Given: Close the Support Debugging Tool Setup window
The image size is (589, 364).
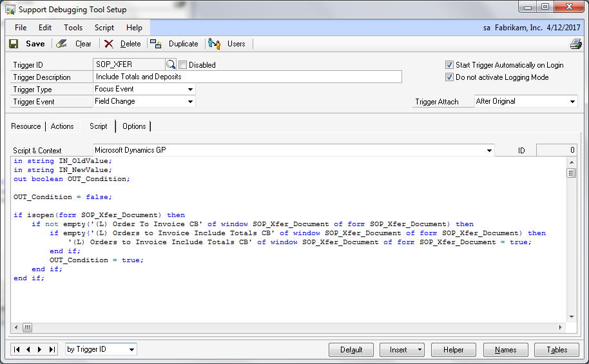Looking at the screenshot, I should point(569,6).
